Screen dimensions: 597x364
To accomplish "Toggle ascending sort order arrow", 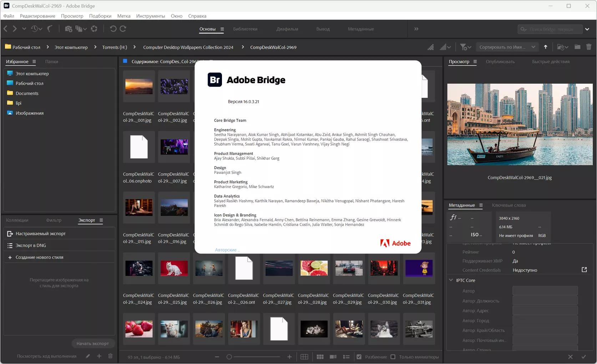I will click(x=545, y=47).
